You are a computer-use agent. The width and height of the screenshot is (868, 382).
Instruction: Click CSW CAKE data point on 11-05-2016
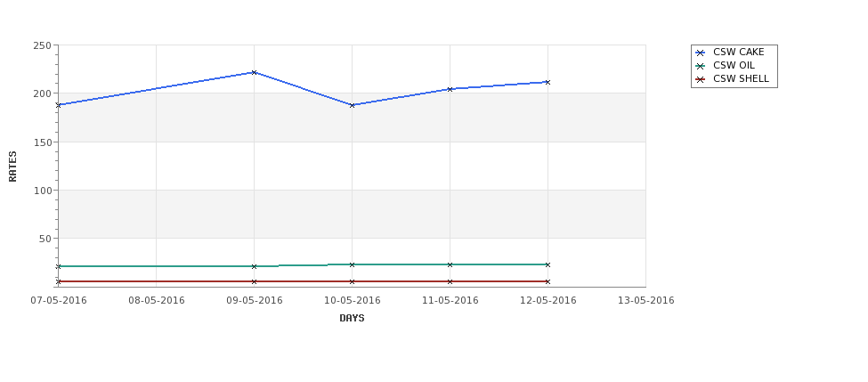(450, 89)
